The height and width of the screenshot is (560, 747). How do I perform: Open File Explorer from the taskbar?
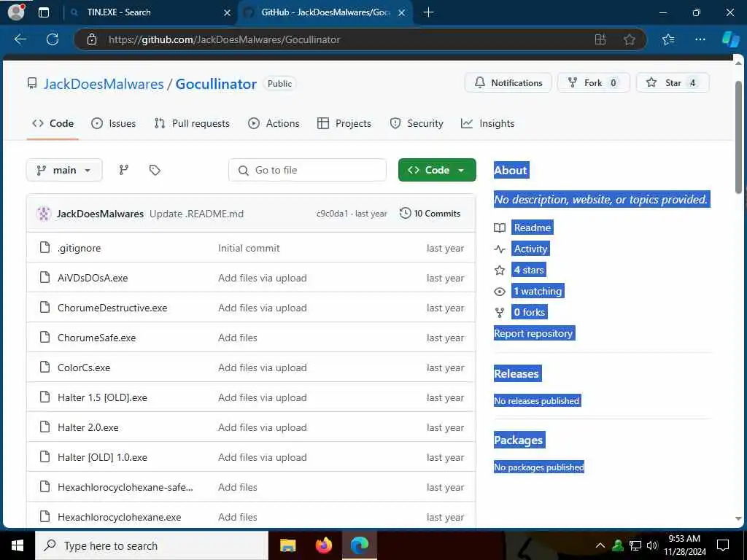287,545
